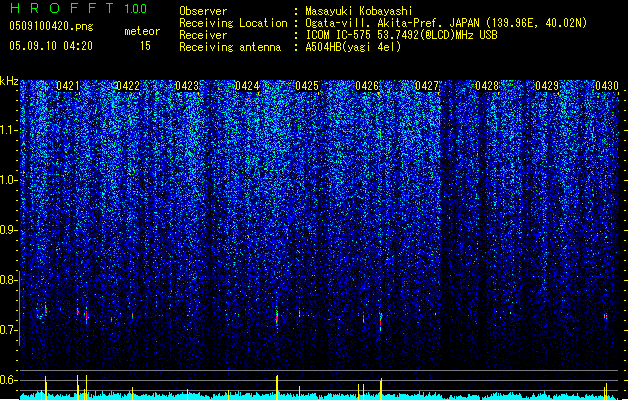Click the kHz axis unit label
Viewport: 629px width, 400px height.
click(x=9, y=81)
